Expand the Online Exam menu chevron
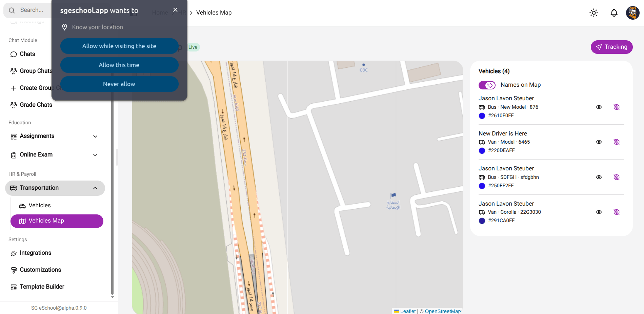Image resolution: width=644 pixels, height=314 pixels. click(x=95, y=155)
